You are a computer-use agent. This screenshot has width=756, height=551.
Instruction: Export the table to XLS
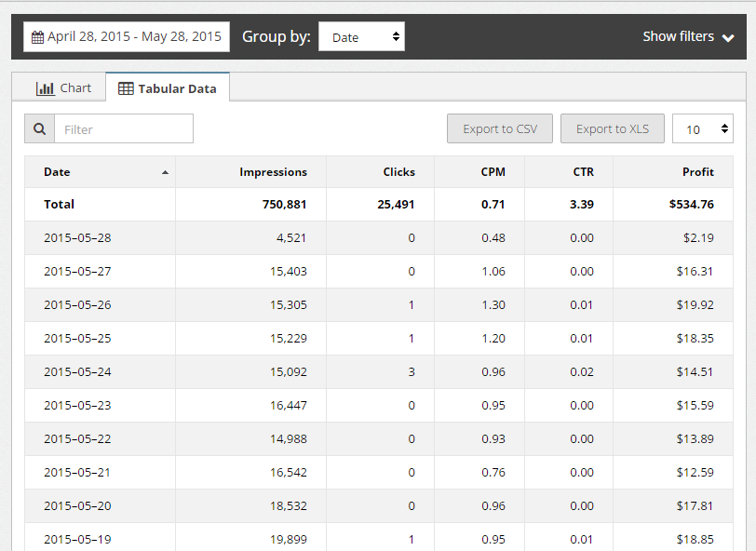613,128
